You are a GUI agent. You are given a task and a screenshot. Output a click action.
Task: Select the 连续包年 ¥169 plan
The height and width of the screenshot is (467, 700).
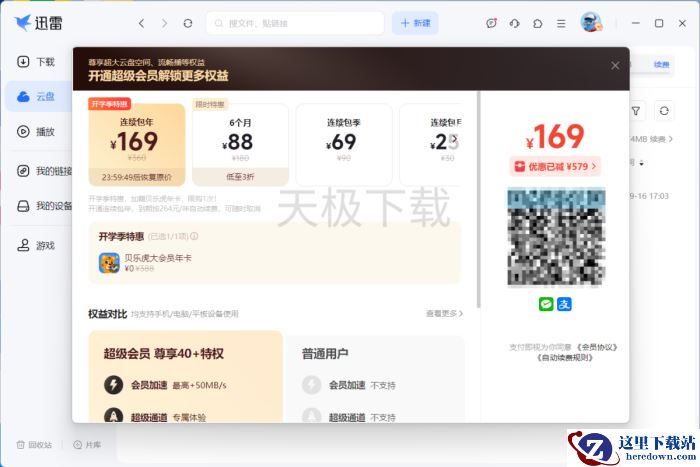(137, 145)
